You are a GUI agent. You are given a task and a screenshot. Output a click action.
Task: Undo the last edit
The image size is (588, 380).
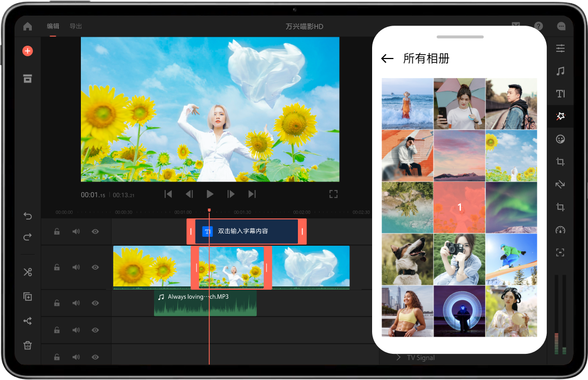click(x=27, y=216)
